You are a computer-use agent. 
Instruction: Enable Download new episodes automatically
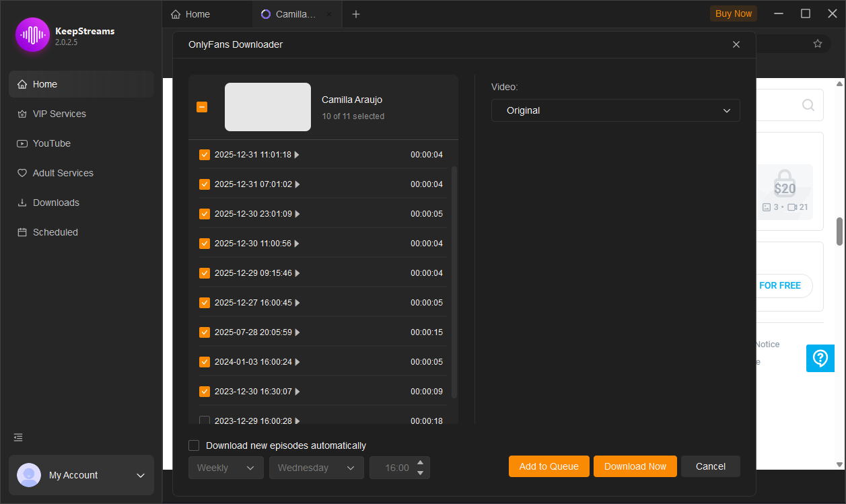(x=194, y=445)
